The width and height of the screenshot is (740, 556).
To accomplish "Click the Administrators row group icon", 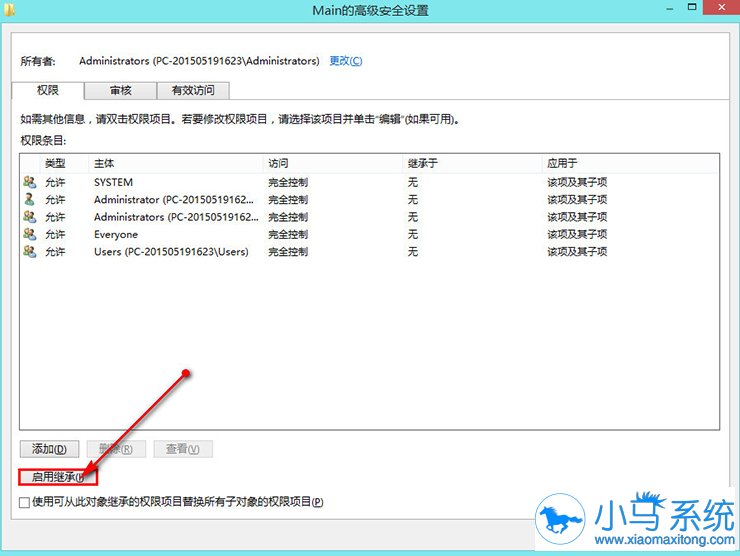I will 30,217.
